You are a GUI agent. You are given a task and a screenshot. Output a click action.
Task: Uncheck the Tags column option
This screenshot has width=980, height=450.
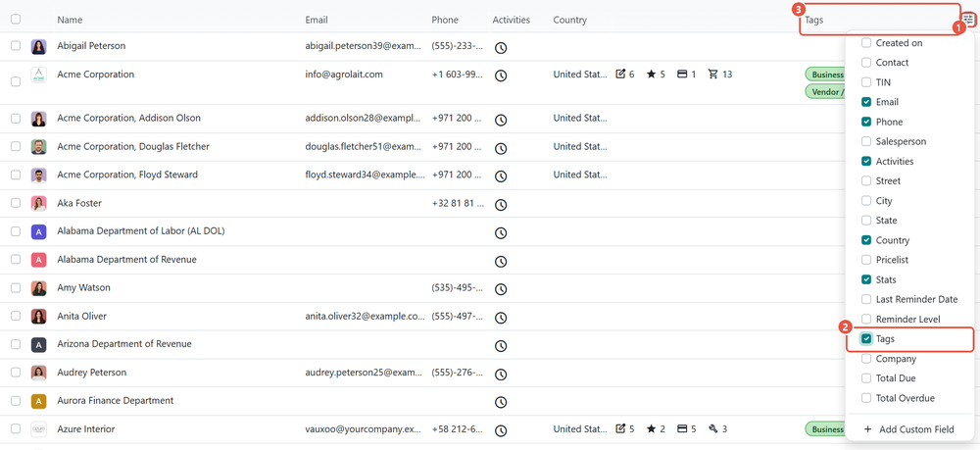(x=866, y=339)
